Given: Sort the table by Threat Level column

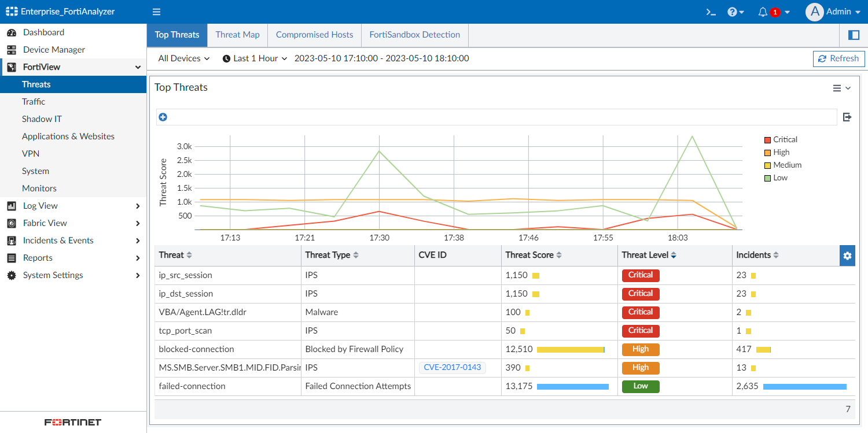Looking at the screenshot, I should click(675, 255).
